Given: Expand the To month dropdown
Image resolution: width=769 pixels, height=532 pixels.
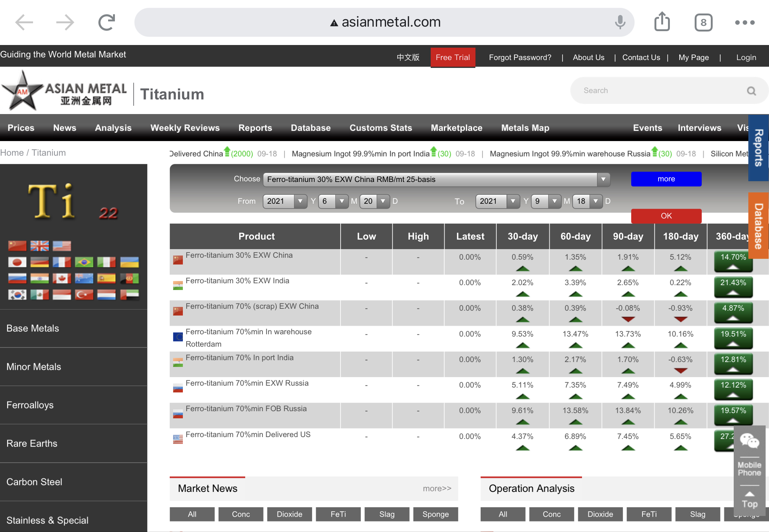Looking at the screenshot, I should 547,201.
